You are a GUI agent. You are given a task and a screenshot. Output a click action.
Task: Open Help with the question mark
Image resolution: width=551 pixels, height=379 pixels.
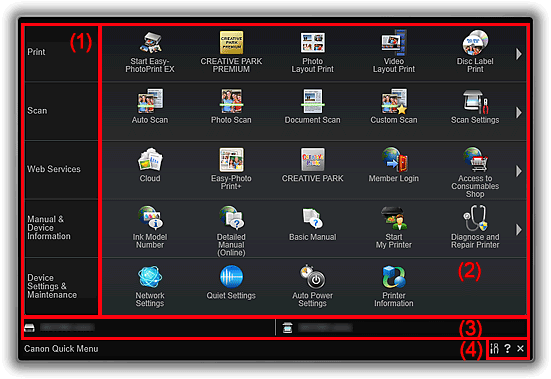507,348
